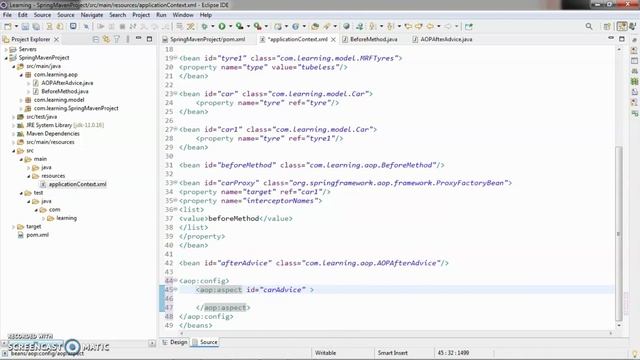Click the Run External Tools icon
This screenshot has height=360, width=640.
click(257, 27)
